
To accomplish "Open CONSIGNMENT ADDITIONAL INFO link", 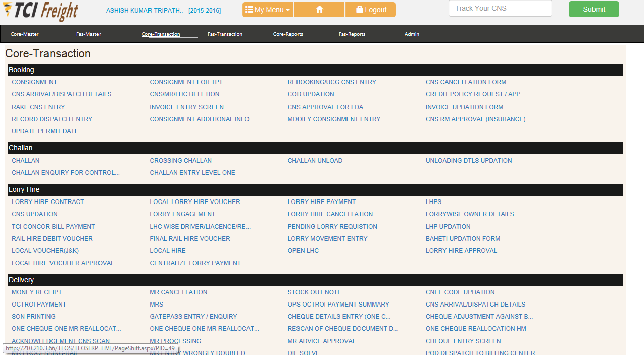I will (200, 119).
